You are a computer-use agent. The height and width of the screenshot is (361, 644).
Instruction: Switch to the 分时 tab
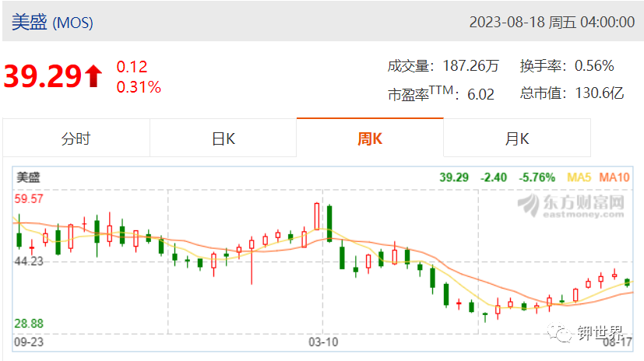(x=76, y=138)
